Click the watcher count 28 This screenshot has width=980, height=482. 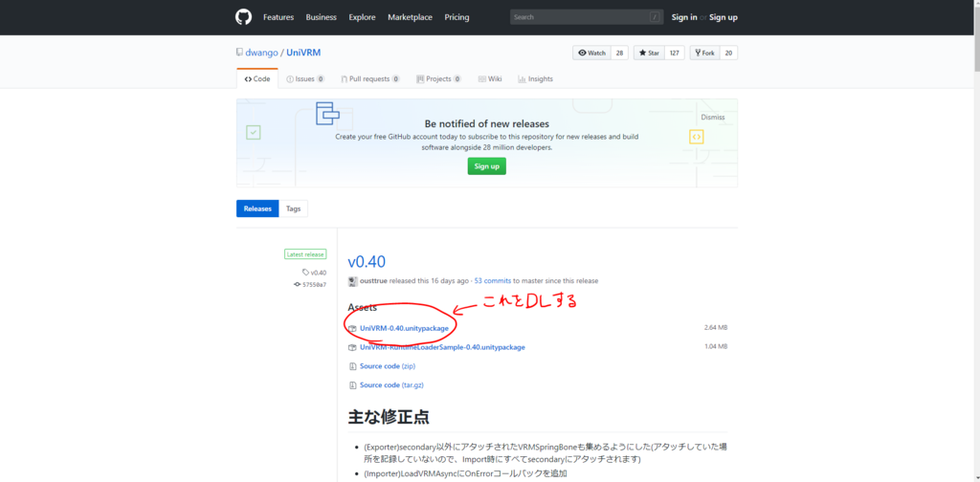619,53
